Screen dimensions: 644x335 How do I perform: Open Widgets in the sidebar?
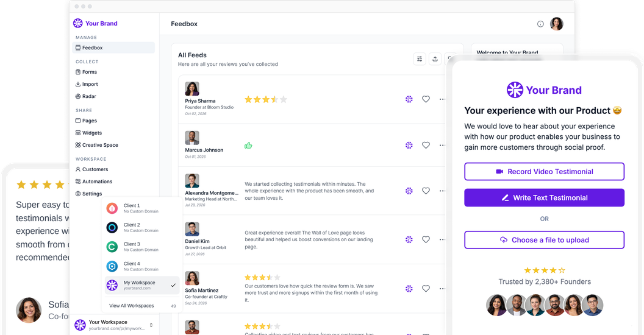click(88, 133)
